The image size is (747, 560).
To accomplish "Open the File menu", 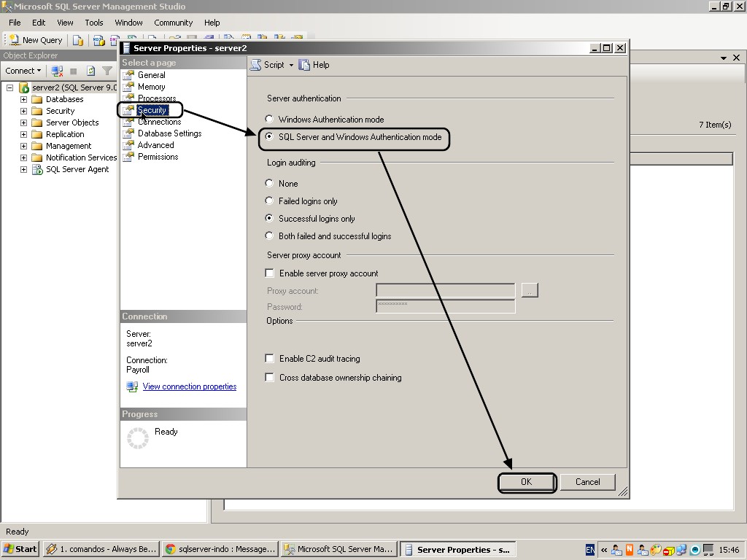I will [x=15, y=23].
